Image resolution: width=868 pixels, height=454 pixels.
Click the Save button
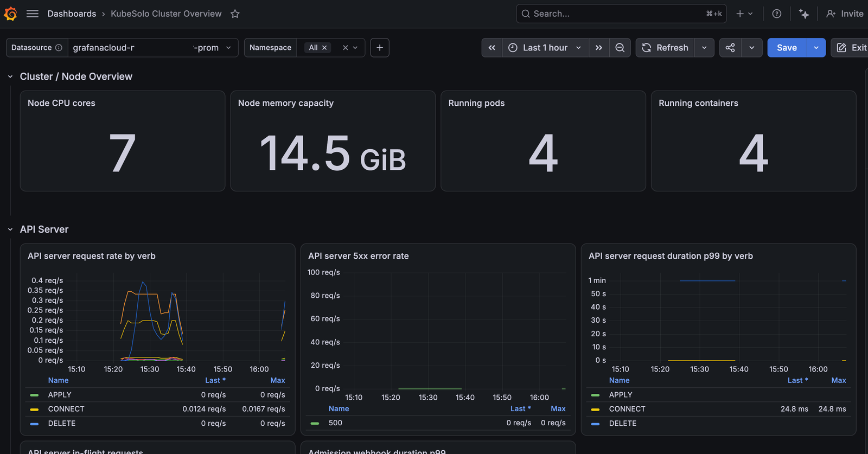(x=787, y=48)
